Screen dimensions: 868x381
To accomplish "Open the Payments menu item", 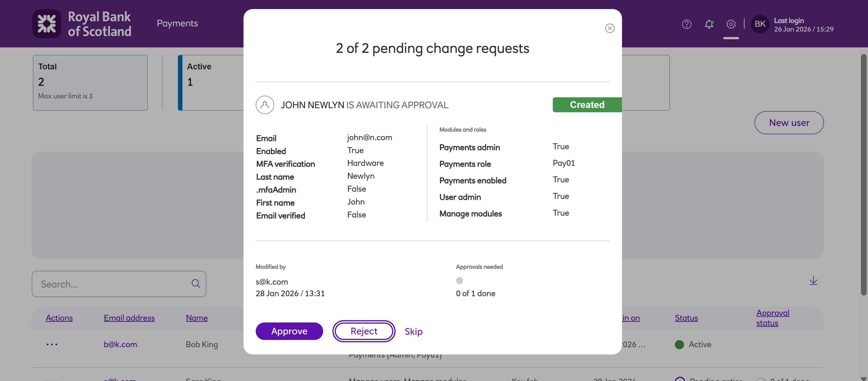I will pos(177,23).
